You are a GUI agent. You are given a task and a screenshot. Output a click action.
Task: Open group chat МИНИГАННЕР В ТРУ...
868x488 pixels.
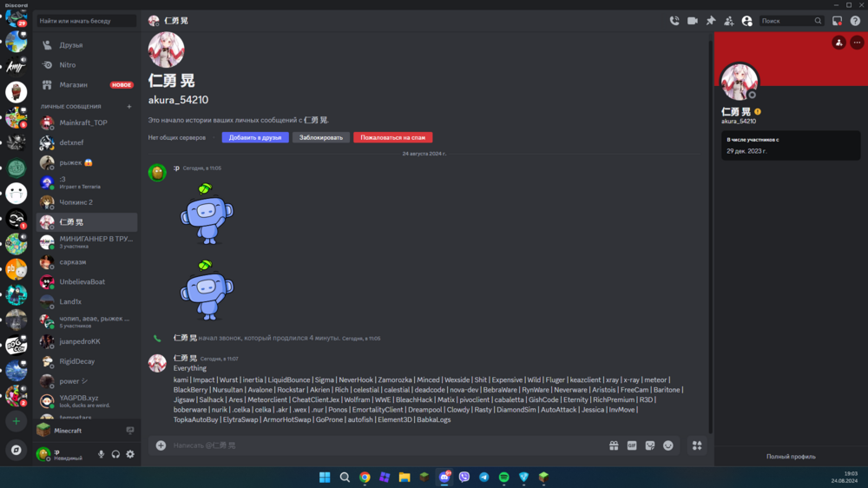pyautogui.click(x=86, y=242)
